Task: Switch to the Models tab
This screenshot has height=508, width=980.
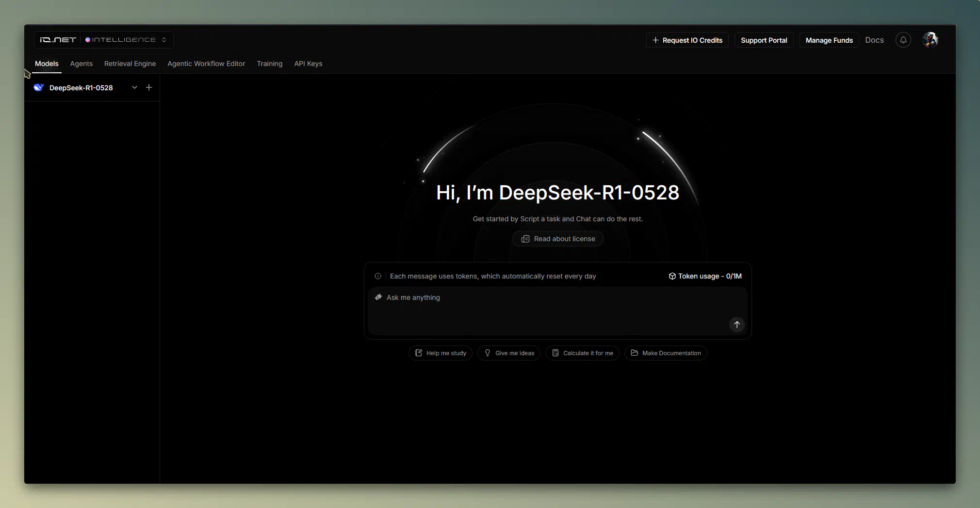Action: [x=47, y=64]
